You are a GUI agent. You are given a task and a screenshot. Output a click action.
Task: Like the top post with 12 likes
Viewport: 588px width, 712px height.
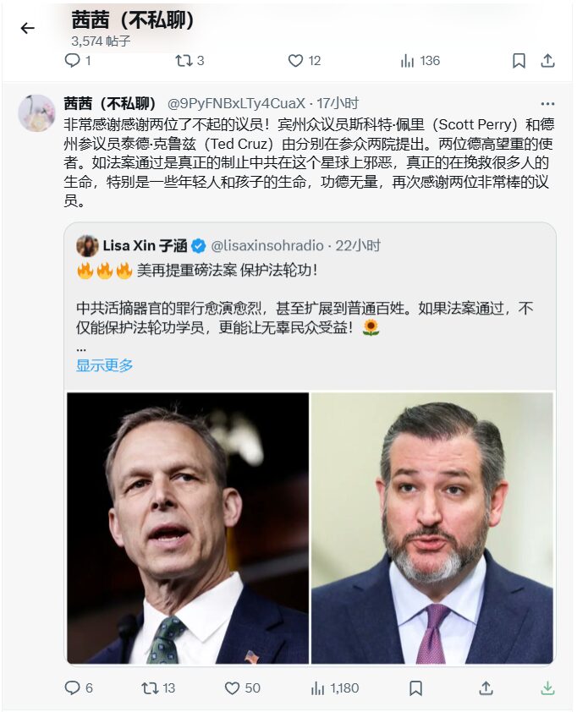[305, 60]
